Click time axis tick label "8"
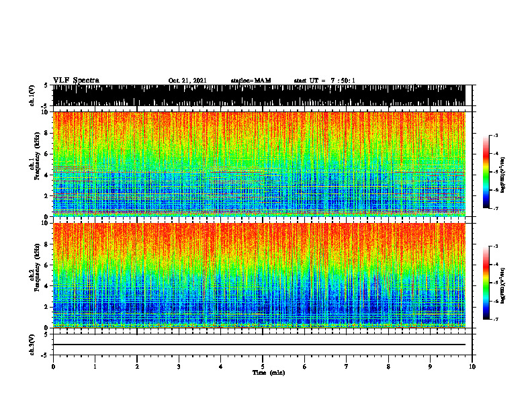Screen dimensions: 532x411 (x=388, y=367)
